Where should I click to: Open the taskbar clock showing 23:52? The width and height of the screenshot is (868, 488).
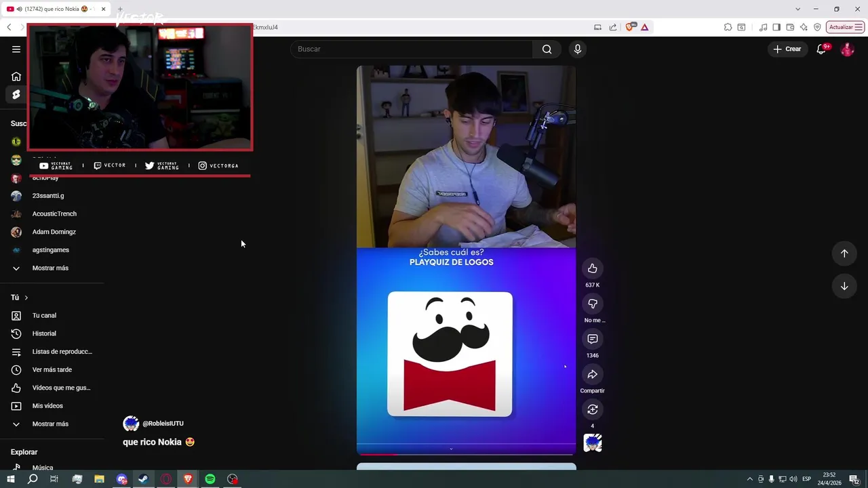(x=829, y=479)
